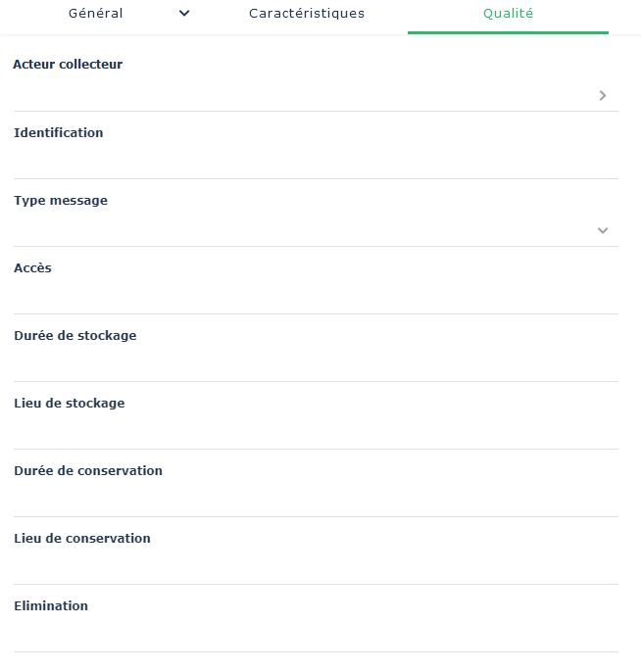Switch to the Général tab
The image size is (641, 672).
tap(96, 14)
